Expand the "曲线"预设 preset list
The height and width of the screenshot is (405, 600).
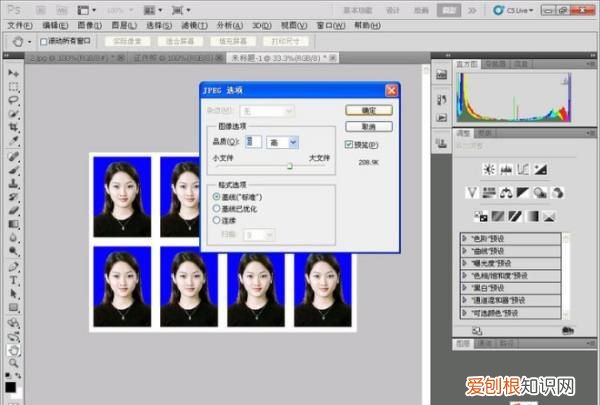tap(466, 251)
